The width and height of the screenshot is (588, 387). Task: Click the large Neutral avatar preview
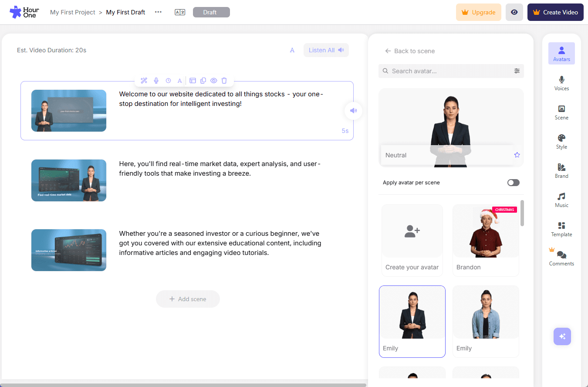tap(451, 128)
